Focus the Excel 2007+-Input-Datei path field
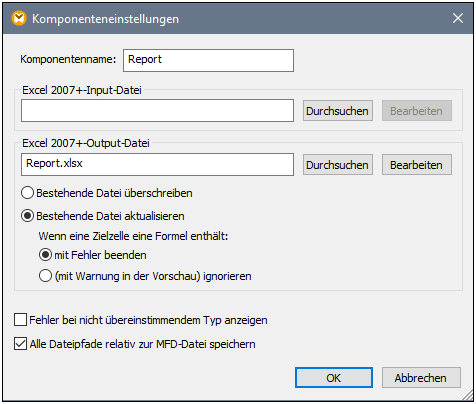The height and width of the screenshot is (404, 476). pyautogui.click(x=157, y=111)
